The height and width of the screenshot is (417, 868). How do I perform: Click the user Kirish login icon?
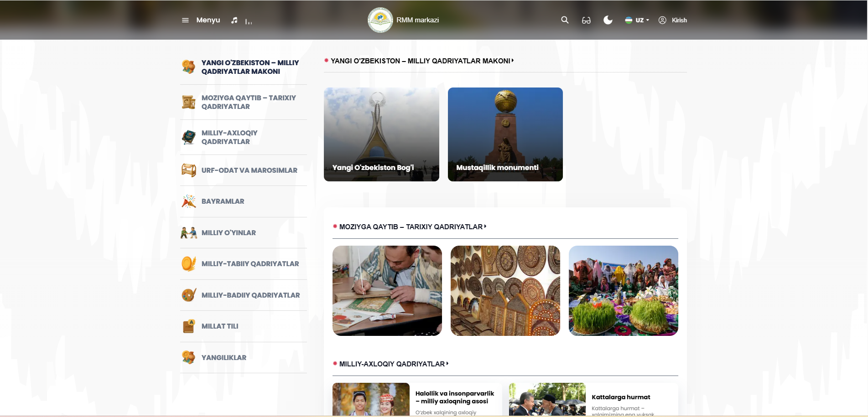[x=662, y=20]
